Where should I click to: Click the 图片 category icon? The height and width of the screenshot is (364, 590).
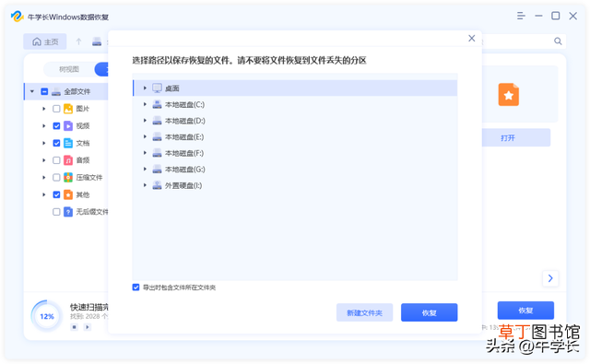click(x=68, y=109)
